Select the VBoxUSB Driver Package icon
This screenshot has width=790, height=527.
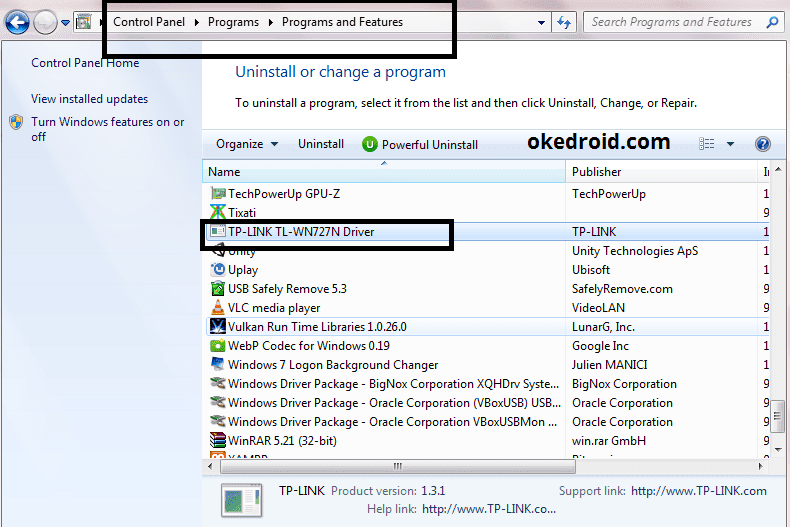218,403
